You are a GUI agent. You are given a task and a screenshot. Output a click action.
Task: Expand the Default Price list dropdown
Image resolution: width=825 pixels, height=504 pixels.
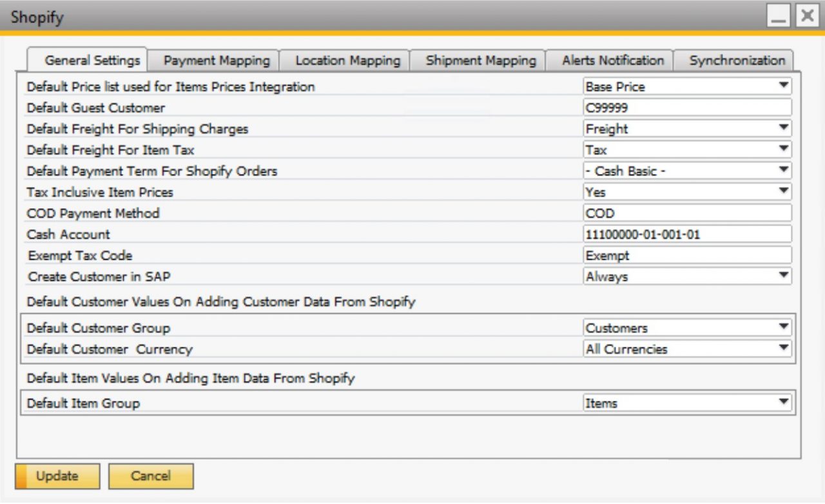click(x=784, y=86)
